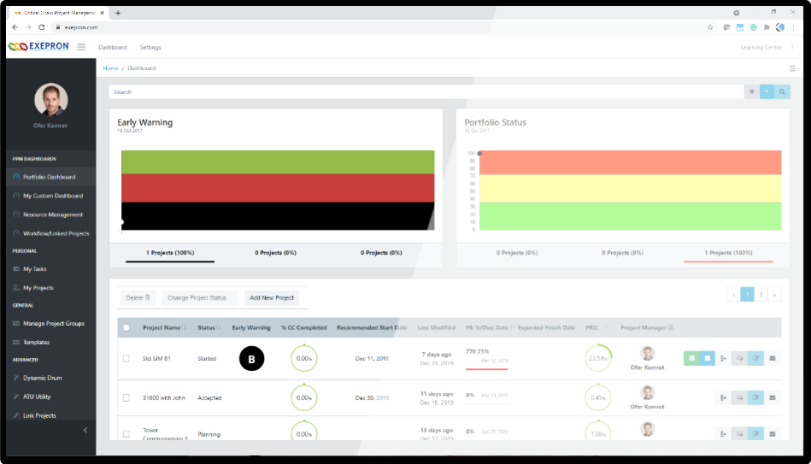Open comments for Std SIM 81 row
This screenshot has height=464, width=811.
(x=740, y=358)
